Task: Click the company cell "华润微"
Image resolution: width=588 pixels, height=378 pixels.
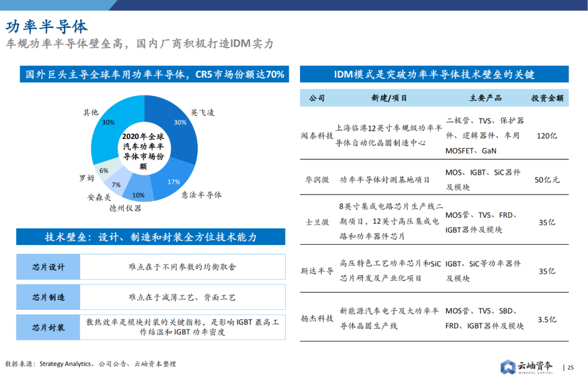Action: click(317, 180)
